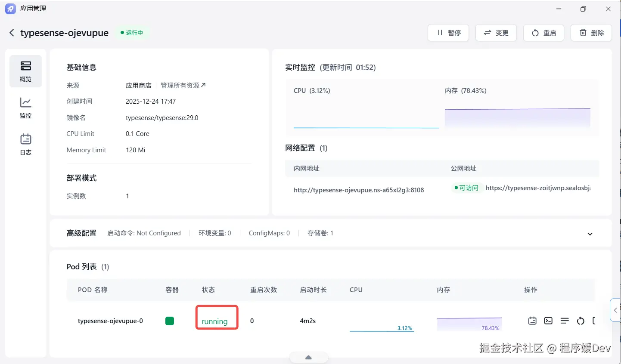Click the pod row memory 78.43% sparkline
621x364 pixels.
coord(469,324)
